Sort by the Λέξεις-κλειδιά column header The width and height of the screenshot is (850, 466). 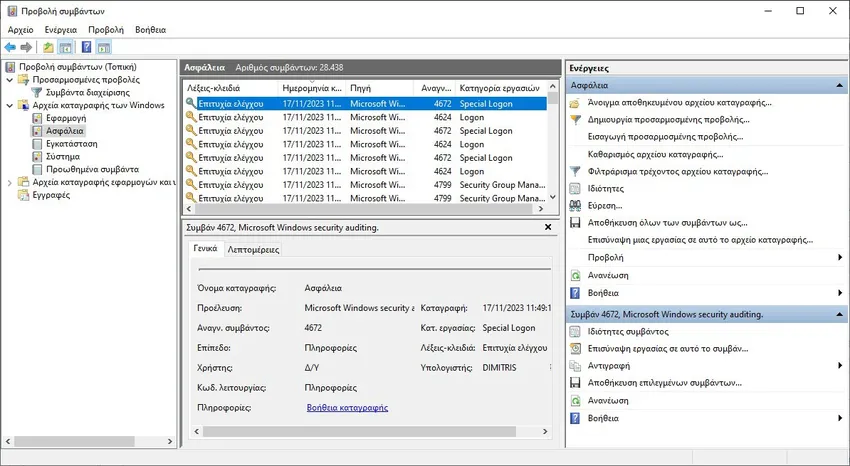[x=231, y=88]
